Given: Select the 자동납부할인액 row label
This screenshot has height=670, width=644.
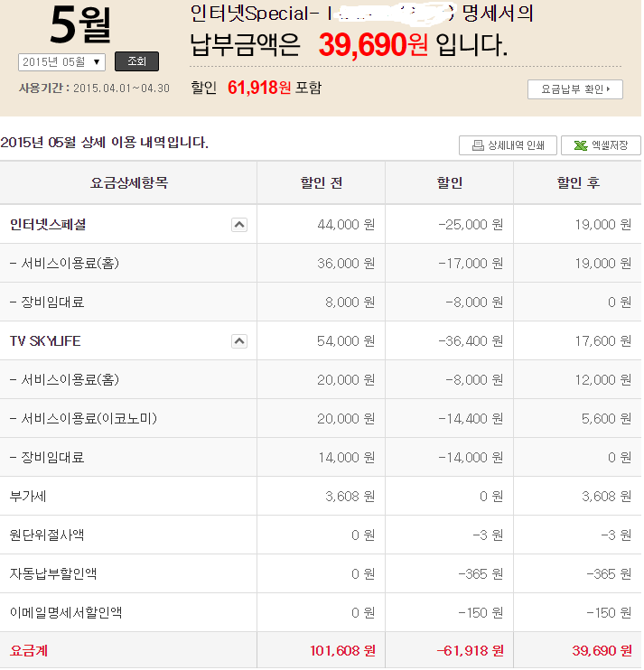Looking at the screenshot, I should point(53,574).
